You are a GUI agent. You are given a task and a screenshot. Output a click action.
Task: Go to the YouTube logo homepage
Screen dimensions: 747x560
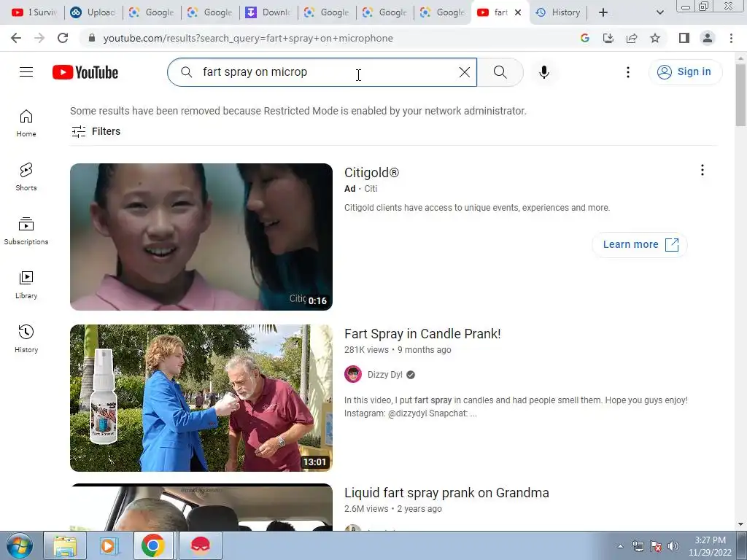85,72
